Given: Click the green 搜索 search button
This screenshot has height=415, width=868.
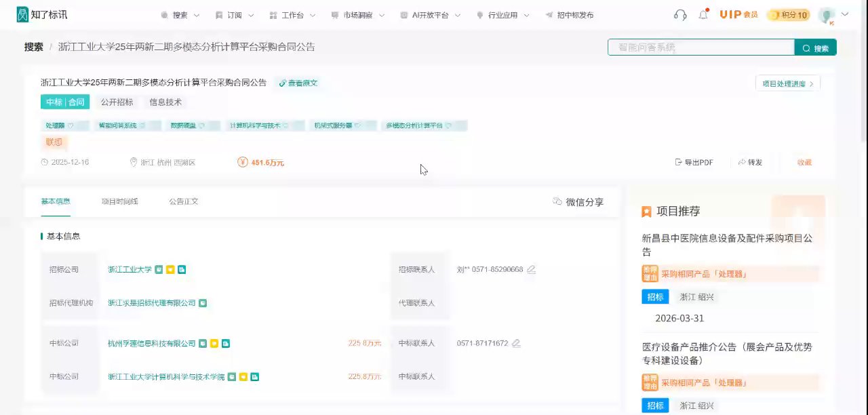Looking at the screenshot, I should (816, 47).
